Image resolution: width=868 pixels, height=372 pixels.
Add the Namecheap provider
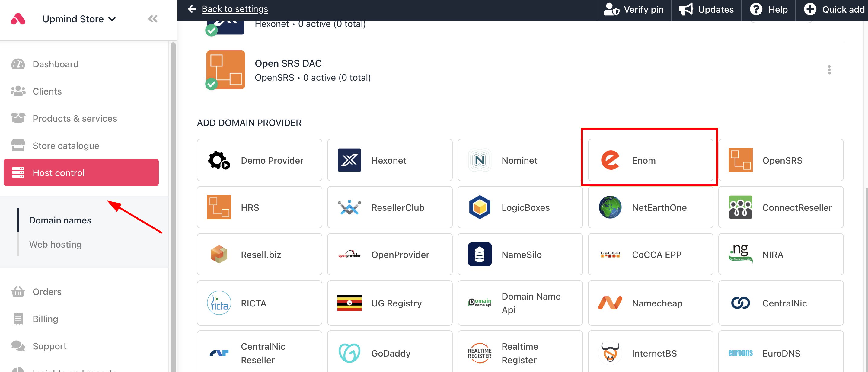tap(651, 303)
